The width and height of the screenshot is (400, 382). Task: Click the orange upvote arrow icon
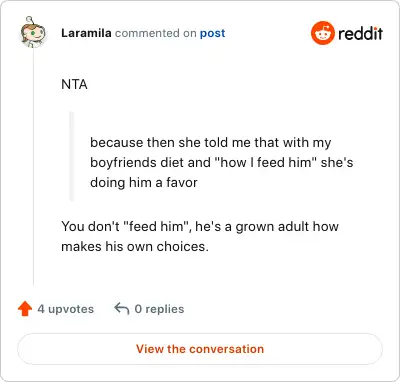pos(25,309)
